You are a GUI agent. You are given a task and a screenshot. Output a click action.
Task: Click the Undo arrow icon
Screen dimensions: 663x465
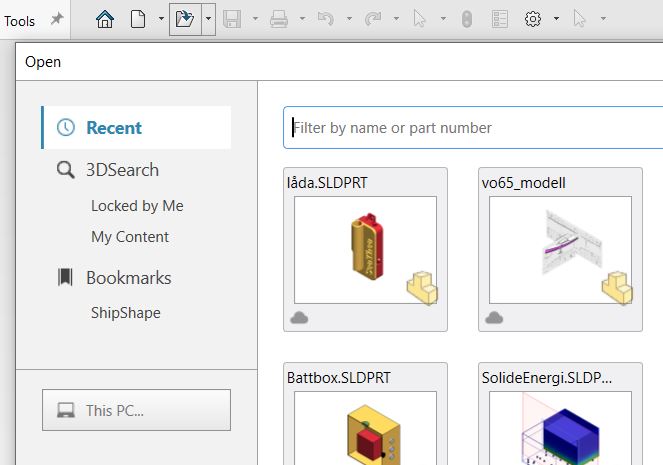324,19
